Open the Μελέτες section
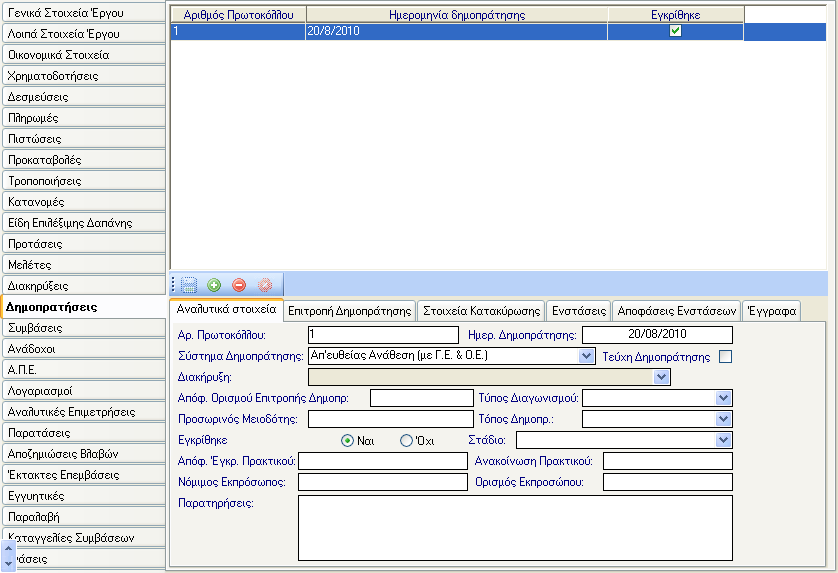Image resolution: width=838 pixels, height=573 pixels. pos(84,265)
